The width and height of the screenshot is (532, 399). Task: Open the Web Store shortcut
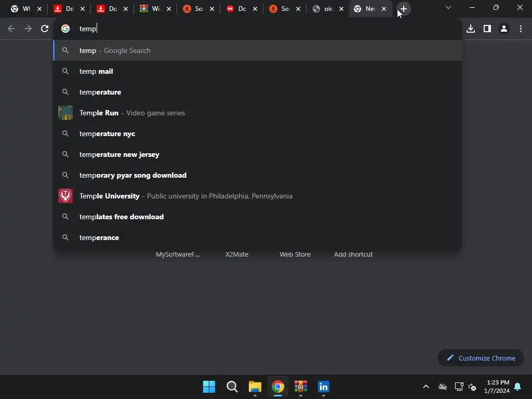[295, 254]
